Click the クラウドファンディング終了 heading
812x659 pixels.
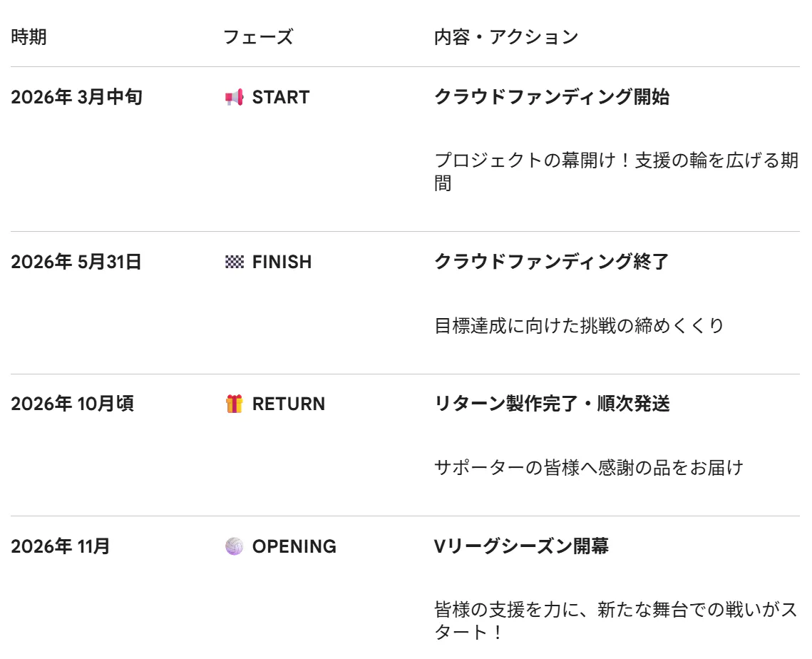tap(552, 262)
